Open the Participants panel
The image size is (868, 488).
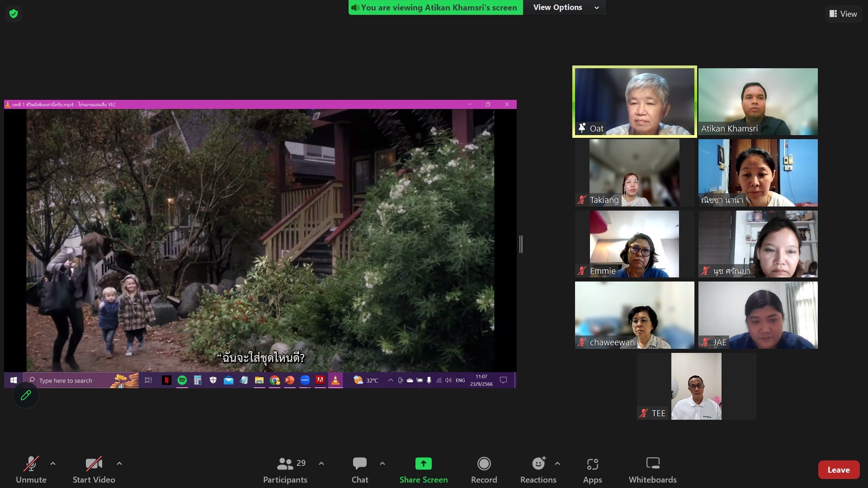285,470
